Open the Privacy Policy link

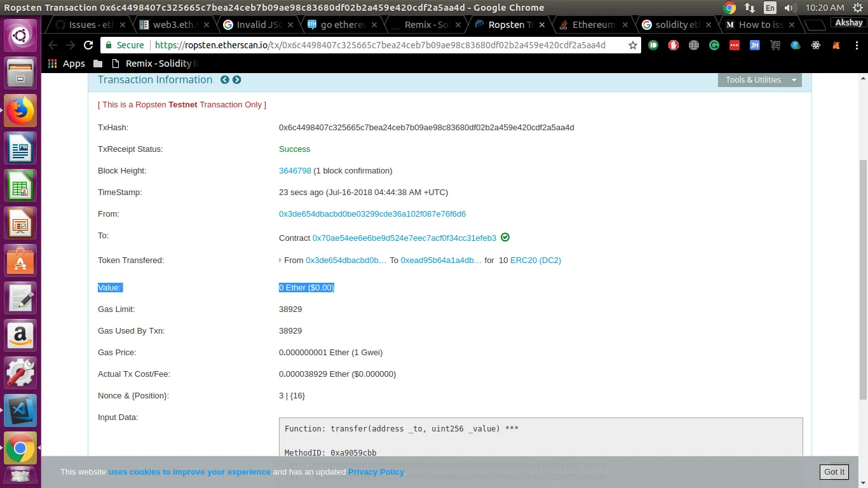[x=376, y=472]
